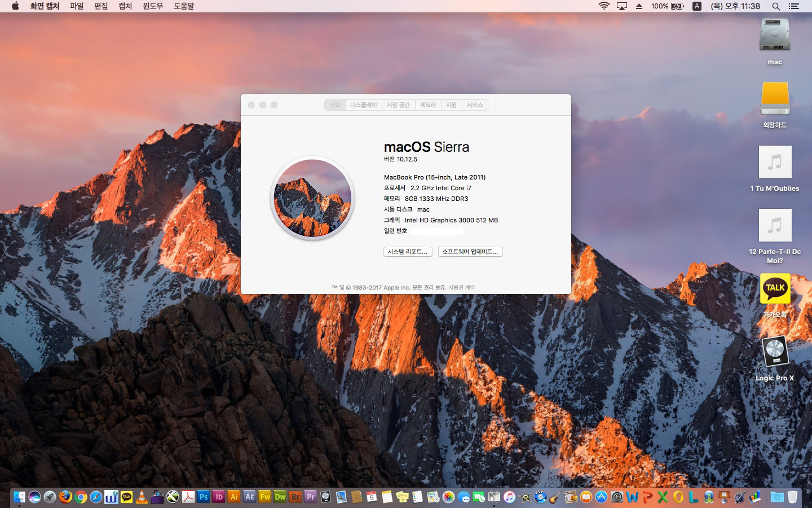Open VLC media player in Dock

coord(142,497)
